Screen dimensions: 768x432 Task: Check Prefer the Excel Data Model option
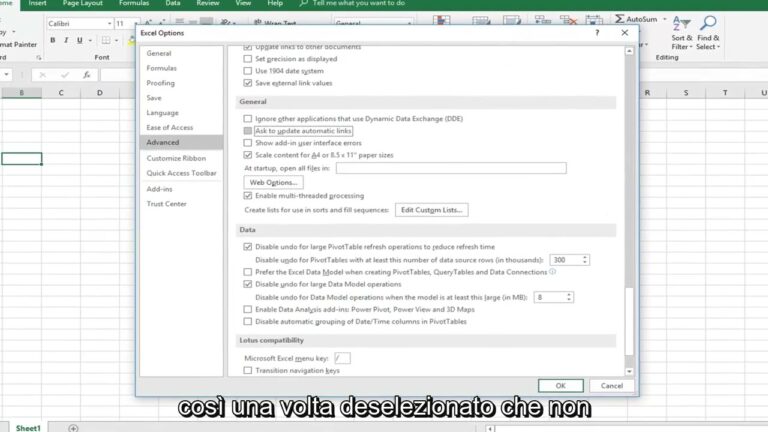click(x=248, y=272)
